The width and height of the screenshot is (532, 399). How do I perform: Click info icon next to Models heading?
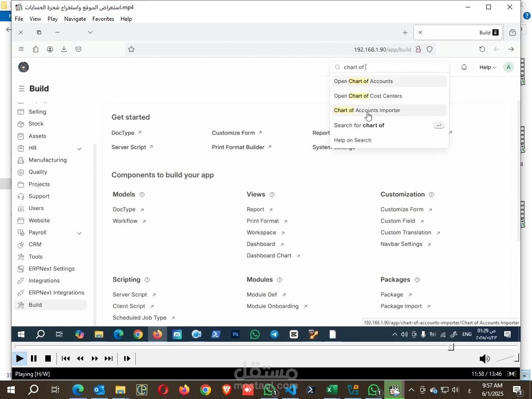(x=142, y=194)
